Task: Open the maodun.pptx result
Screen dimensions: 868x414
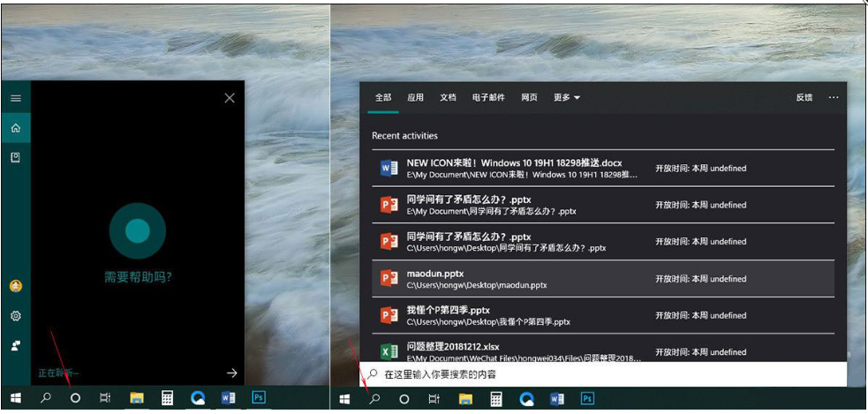Action: [603, 278]
